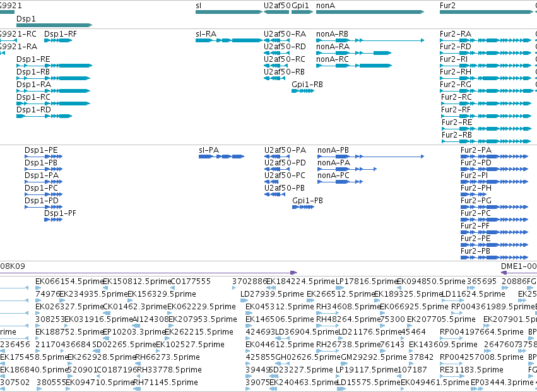The height and width of the screenshot is (392, 537).
Task: Select the nonA-RB transcript
Action: (x=370, y=40)
